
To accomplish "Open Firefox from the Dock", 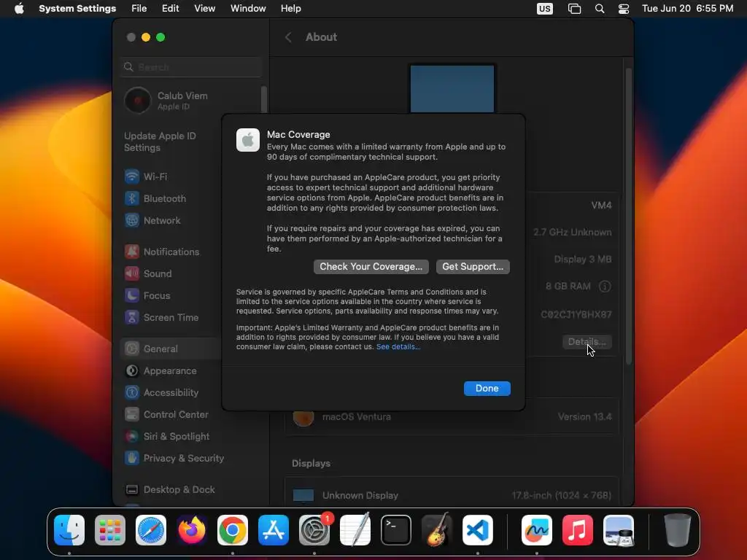I will click(x=192, y=530).
